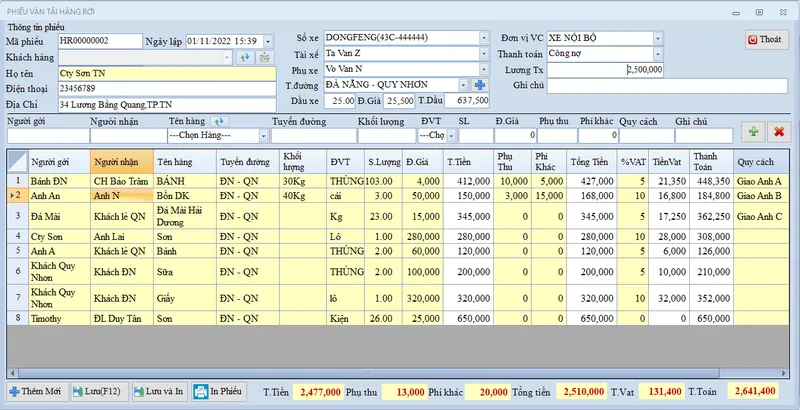Open the T.đường route dropdown arrow
The width and height of the screenshot is (800, 410).
pos(463,85)
